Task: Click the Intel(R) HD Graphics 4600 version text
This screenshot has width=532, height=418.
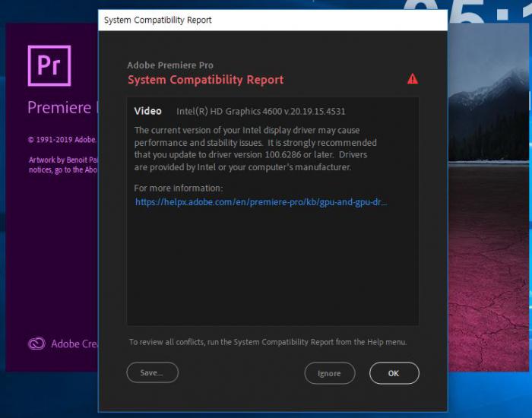Action: 261,111
